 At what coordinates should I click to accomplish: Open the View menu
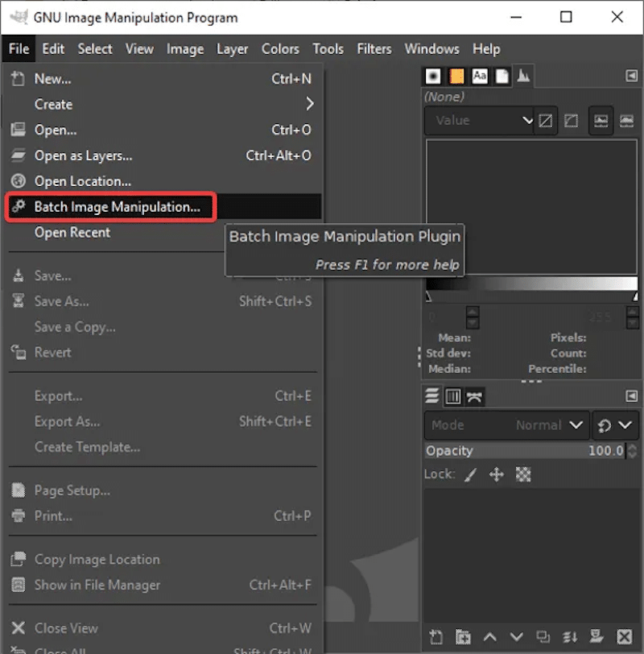[x=139, y=49]
